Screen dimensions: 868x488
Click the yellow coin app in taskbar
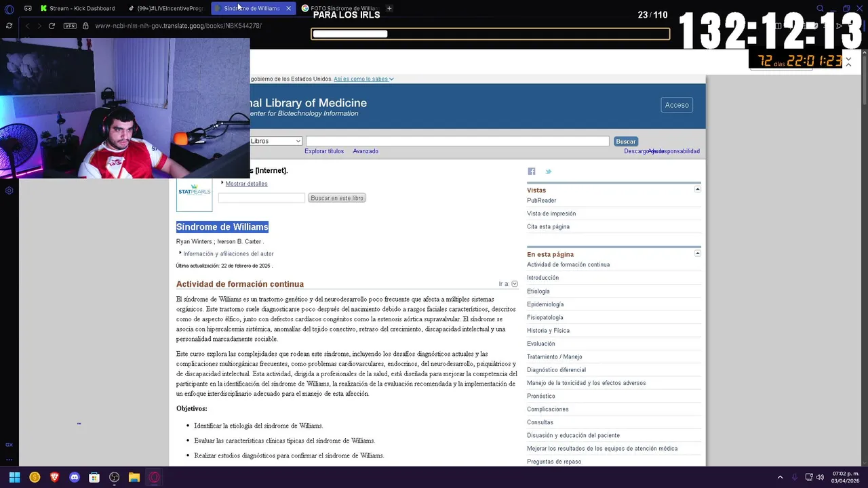(x=35, y=477)
